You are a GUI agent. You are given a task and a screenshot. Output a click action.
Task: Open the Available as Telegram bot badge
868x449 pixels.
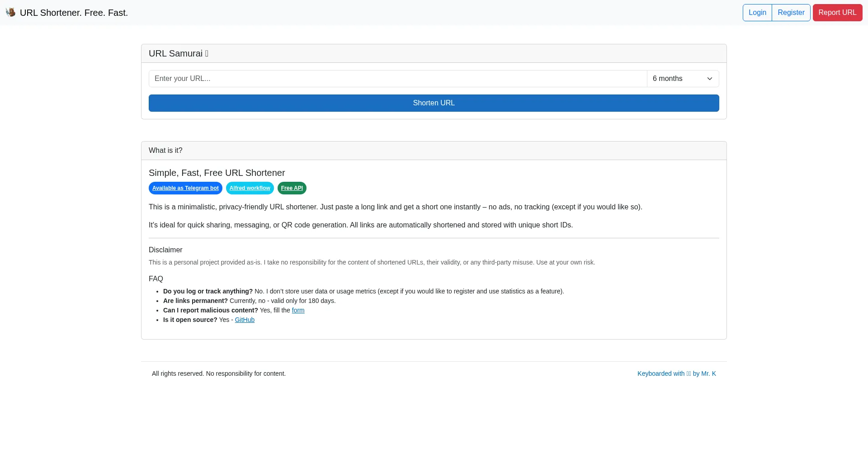click(x=185, y=188)
